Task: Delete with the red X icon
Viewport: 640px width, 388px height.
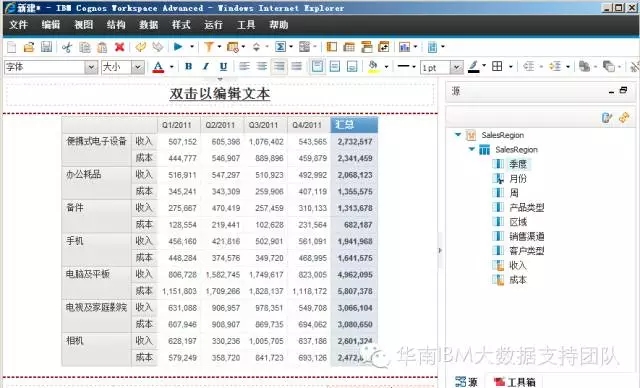Action: 119,47
